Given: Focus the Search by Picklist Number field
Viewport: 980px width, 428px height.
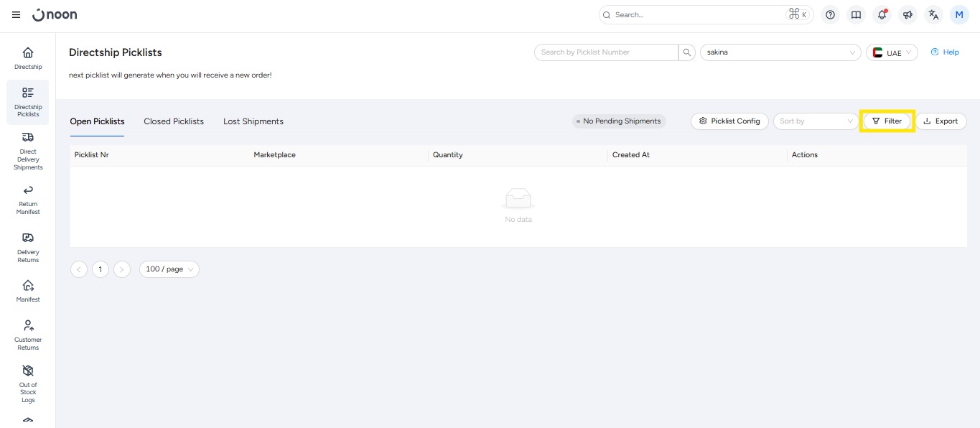Looking at the screenshot, I should click(x=606, y=52).
